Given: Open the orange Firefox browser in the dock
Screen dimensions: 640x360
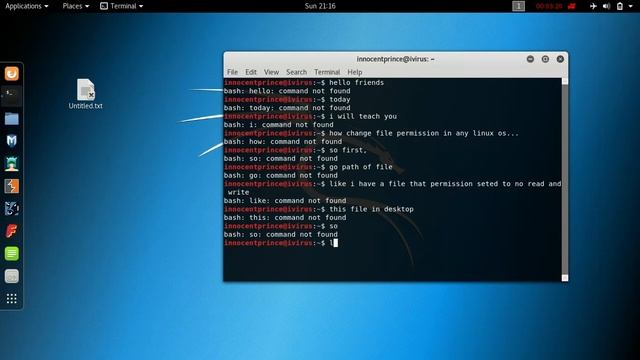Looking at the screenshot, I should (x=11, y=73).
